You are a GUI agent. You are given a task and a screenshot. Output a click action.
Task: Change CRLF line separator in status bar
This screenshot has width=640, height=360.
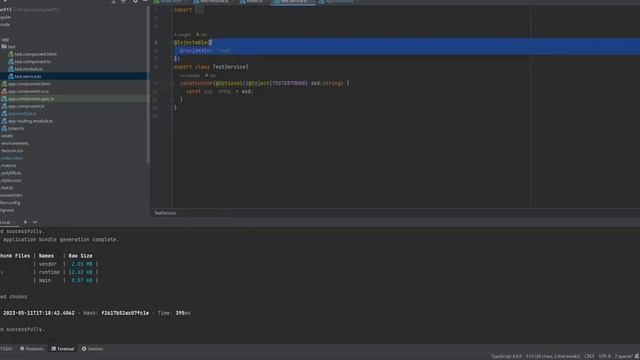pyautogui.click(x=589, y=356)
